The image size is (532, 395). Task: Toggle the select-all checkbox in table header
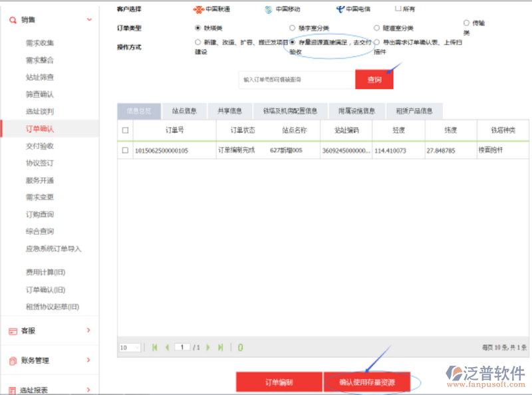[125, 130]
